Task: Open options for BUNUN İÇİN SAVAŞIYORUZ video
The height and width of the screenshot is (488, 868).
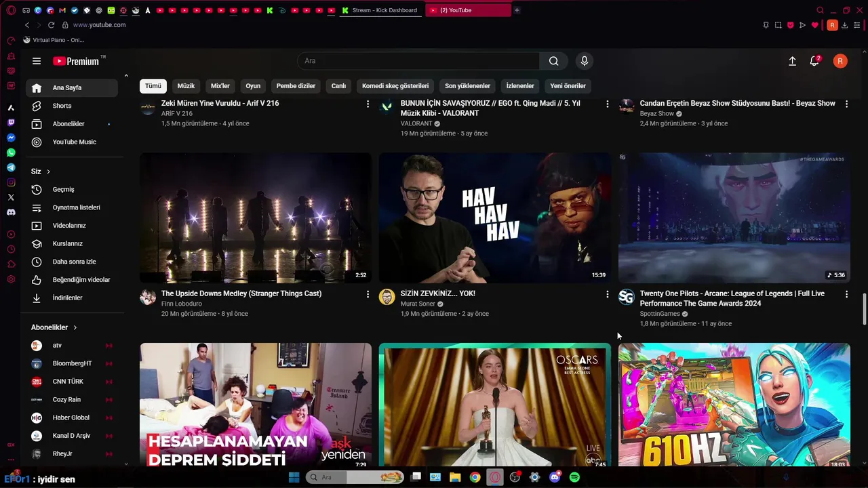Action: pyautogui.click(x=608, y=104)
